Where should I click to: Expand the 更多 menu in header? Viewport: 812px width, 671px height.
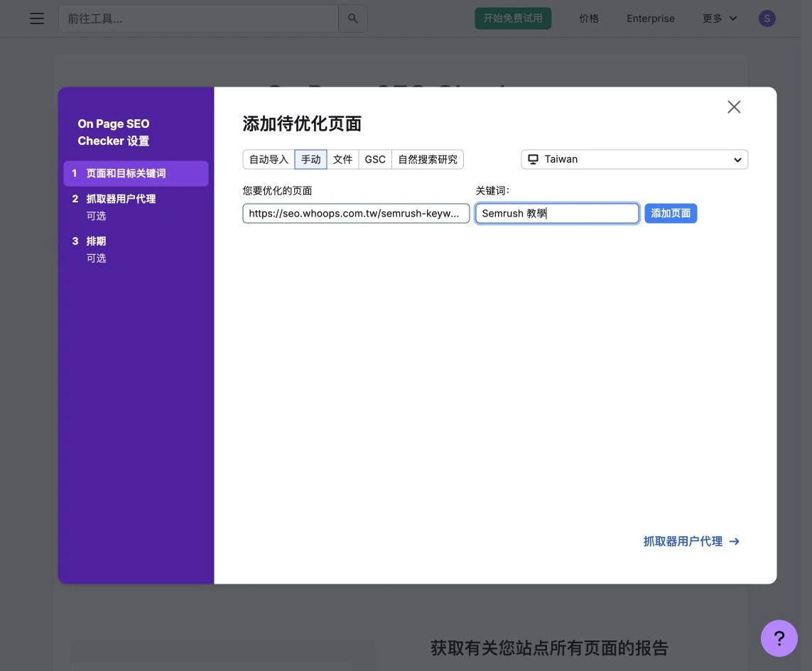click(x=720, y=18)
